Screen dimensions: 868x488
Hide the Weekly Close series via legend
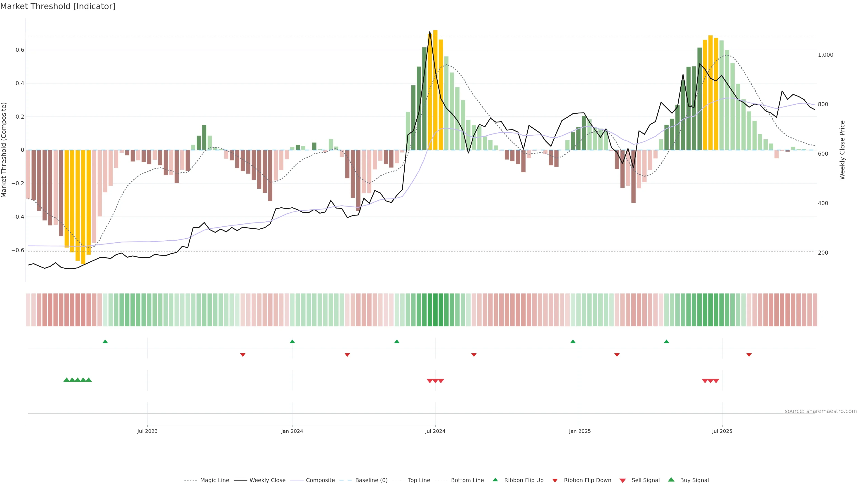[267, 480]
